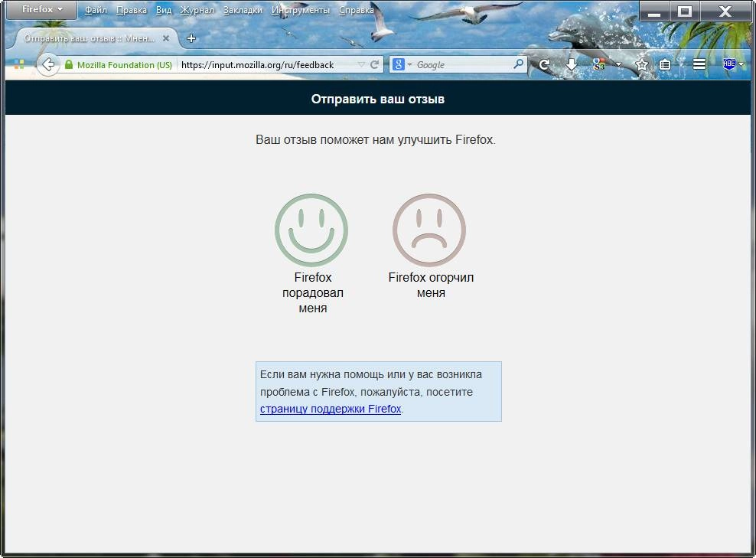The width and height of the screenshot is (756, 558).
Task: Open the Правка menu
Action: 132,10
